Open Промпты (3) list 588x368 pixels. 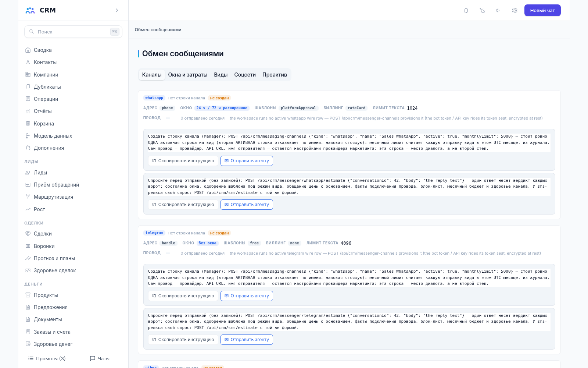coord(47,358)
